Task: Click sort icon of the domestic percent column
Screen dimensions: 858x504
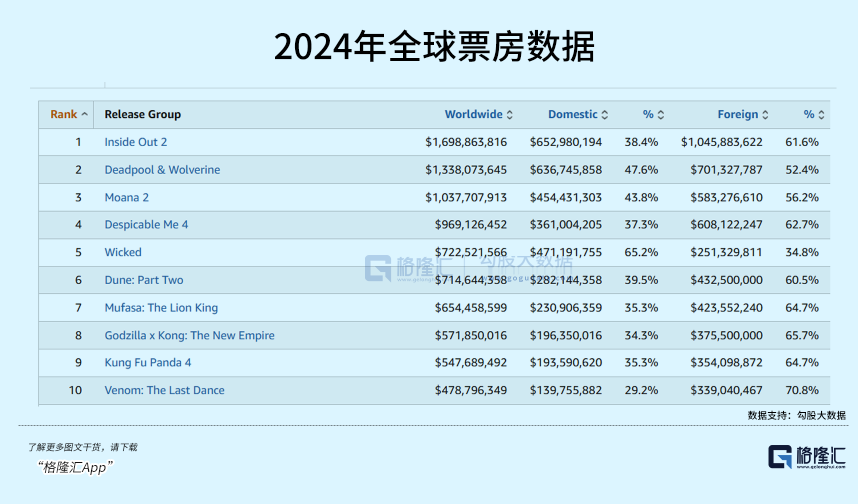Action: point(660,115)
